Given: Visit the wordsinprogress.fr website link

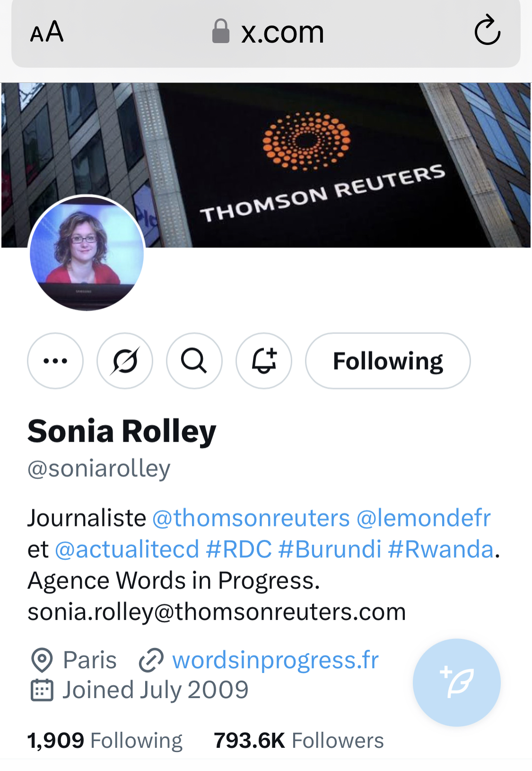Looking at the screenshot, I should pyautogui.click(x=275, y=660).
